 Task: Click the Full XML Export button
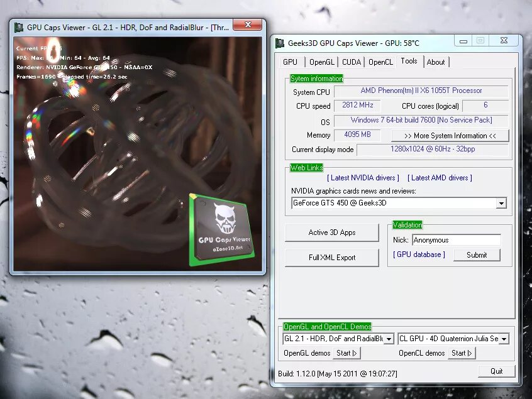pos(332,258)
